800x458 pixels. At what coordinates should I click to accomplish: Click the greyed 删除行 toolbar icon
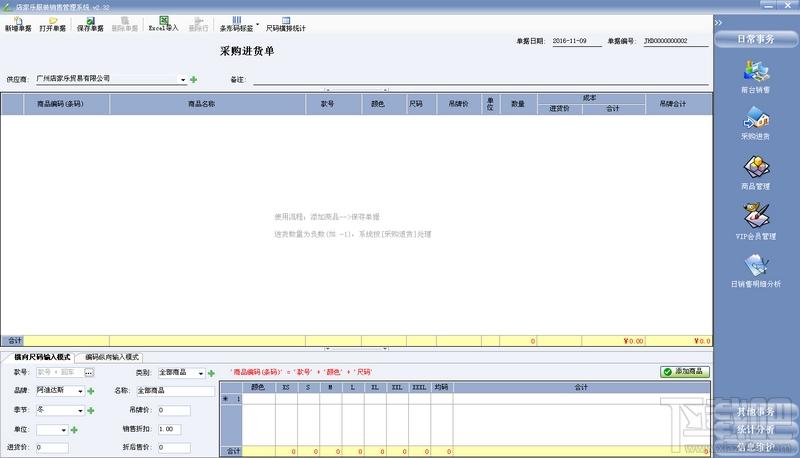coord(198,24)
